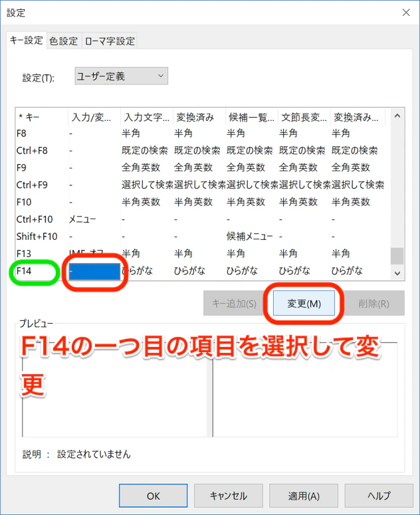Click the key list scroll down arrow
Screen dimensions: 420x515
[397, 273]
